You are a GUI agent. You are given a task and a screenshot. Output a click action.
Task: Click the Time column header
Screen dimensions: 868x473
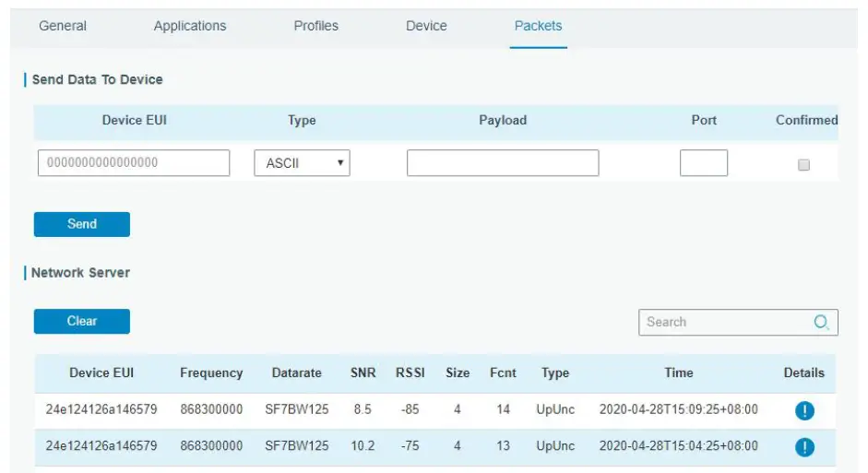pos(679,372)
